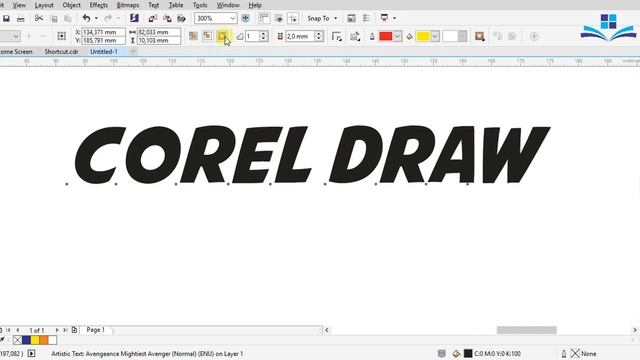Select the Outside contour button
Image resolution: width=640 pixels, height=360 pixels.
pos(222,36)
